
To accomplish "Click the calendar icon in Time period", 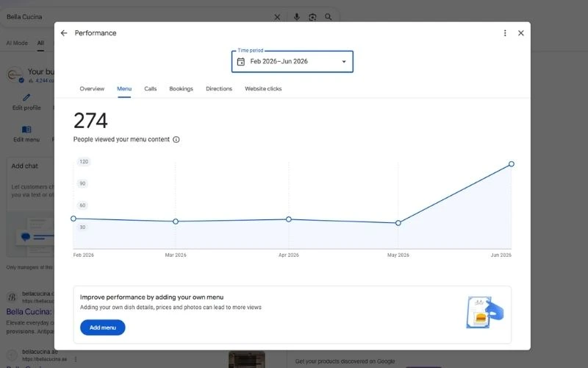I will [241, 62].
